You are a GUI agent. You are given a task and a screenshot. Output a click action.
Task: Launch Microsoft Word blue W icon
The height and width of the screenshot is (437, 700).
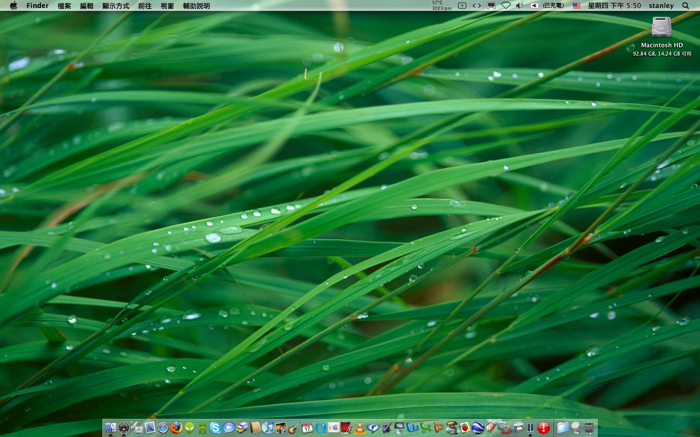[412, 428]
